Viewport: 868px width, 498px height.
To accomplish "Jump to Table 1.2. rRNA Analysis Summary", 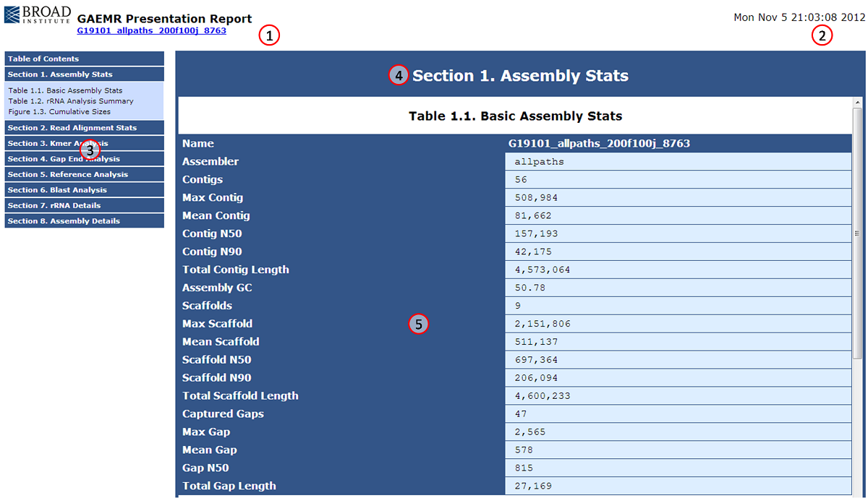I will 71,101.
